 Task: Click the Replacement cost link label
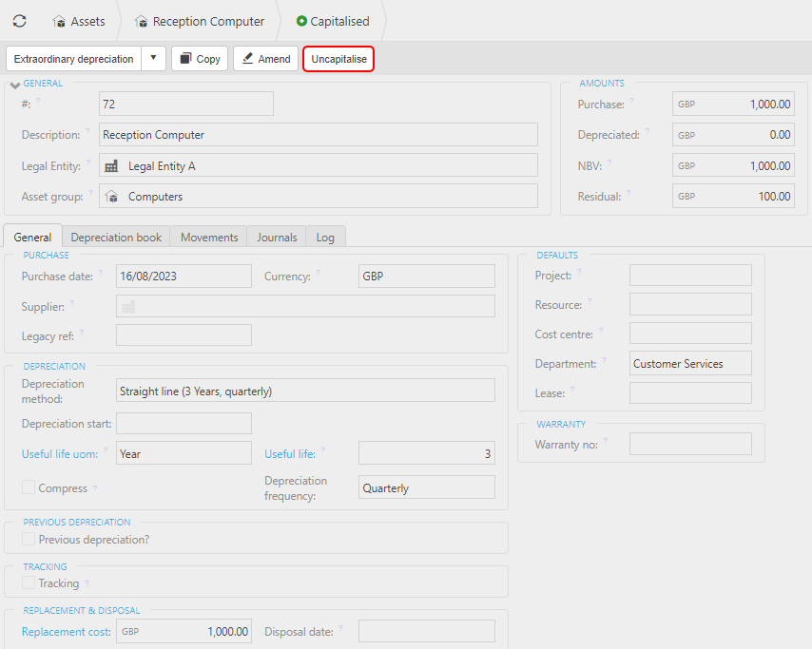click(x=67, y=631)
